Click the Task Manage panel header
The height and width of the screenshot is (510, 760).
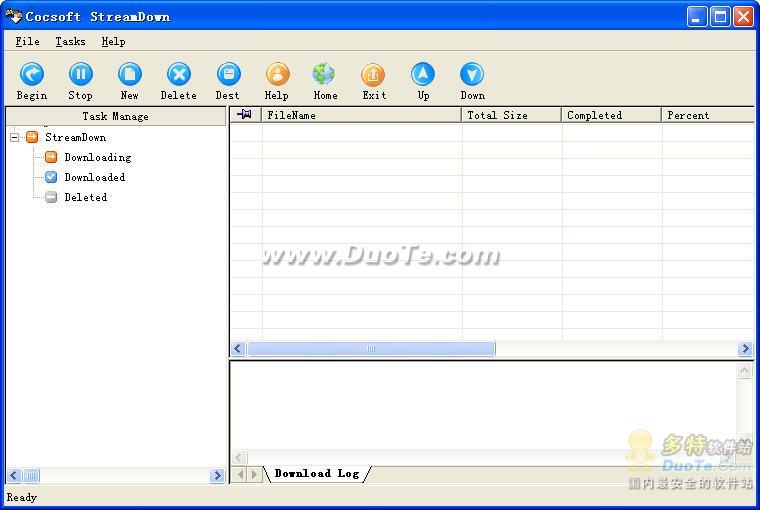pyautogui.click(x=115, y=116)
